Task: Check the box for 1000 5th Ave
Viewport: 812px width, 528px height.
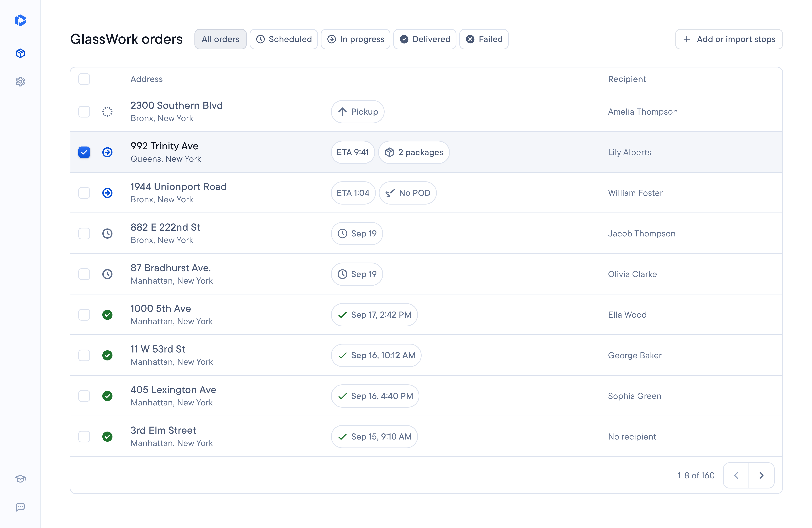Action: tap(84, 314)
